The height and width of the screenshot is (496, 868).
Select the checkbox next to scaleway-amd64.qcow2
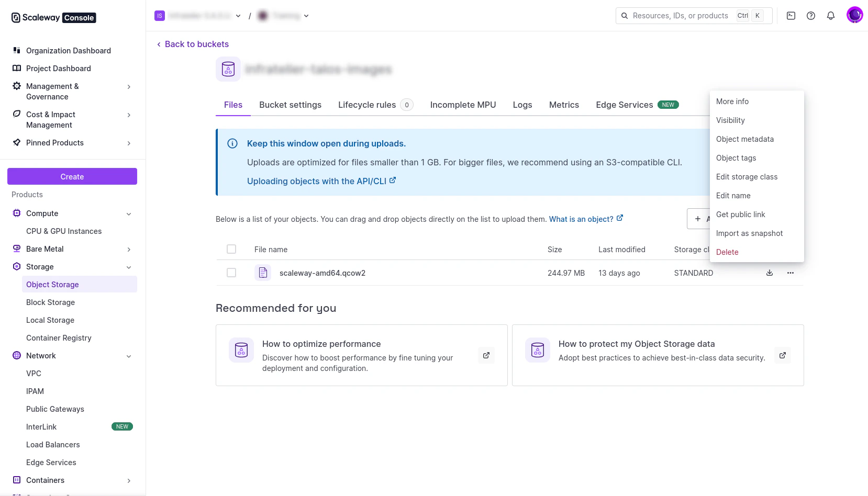coord(231,273)
